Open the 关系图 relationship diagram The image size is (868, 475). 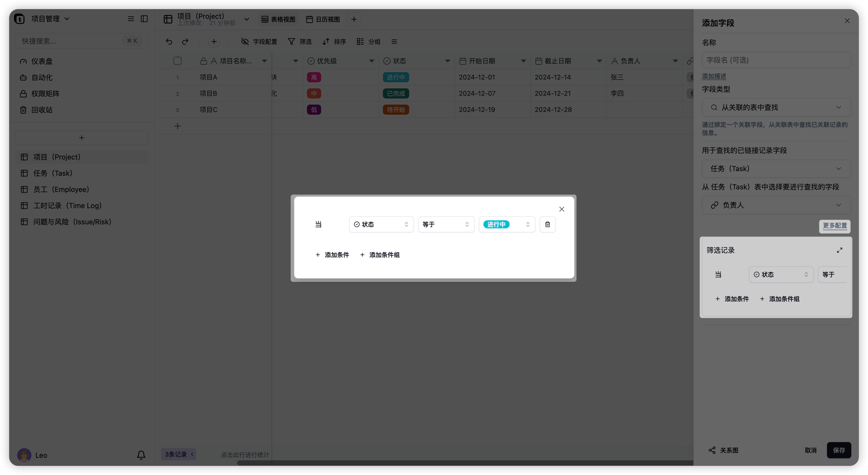(723, 450)
